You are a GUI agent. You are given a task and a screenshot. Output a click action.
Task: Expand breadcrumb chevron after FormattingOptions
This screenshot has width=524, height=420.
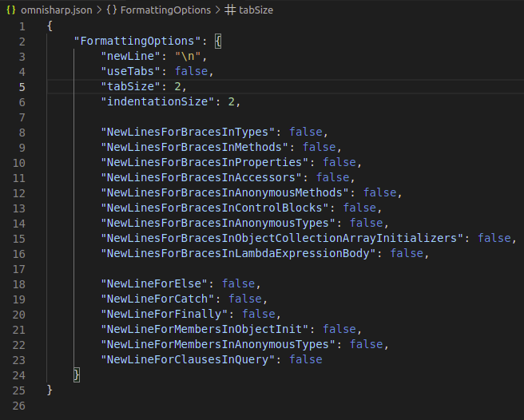coord(217,10)
